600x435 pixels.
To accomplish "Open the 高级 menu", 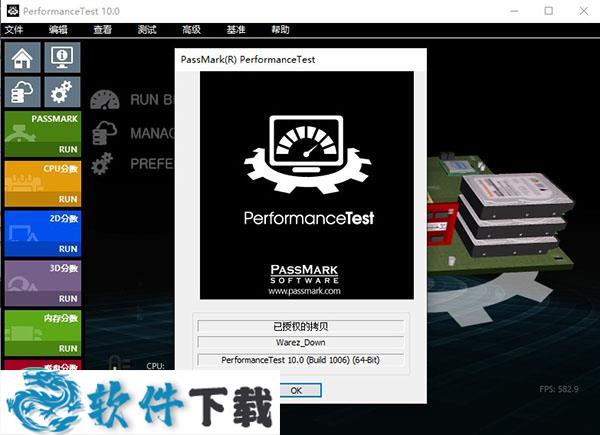I will 191,29.
